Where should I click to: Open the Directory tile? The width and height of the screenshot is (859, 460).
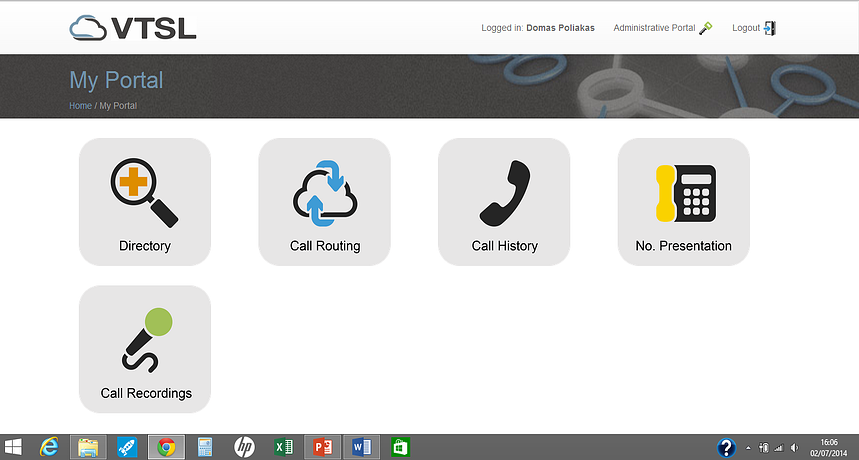[145, 202]
